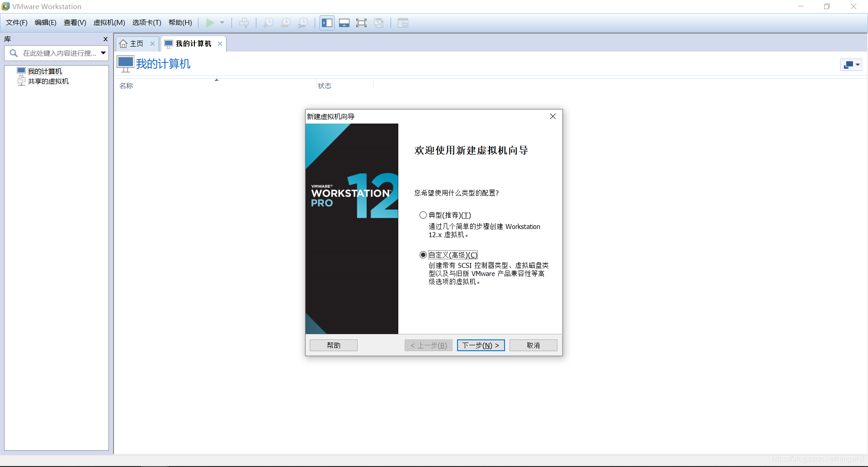The image size is (868, 467).
Task: Open the power options dropdown arrow
Action: point(222,23)
